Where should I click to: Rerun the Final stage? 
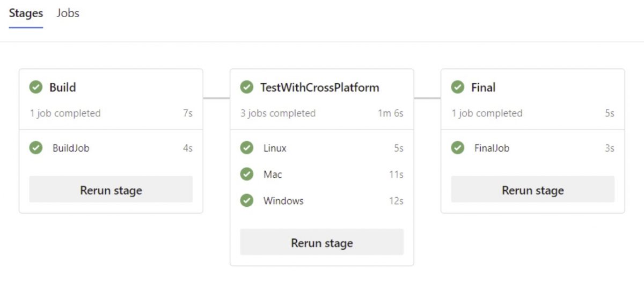pos(533,190)
